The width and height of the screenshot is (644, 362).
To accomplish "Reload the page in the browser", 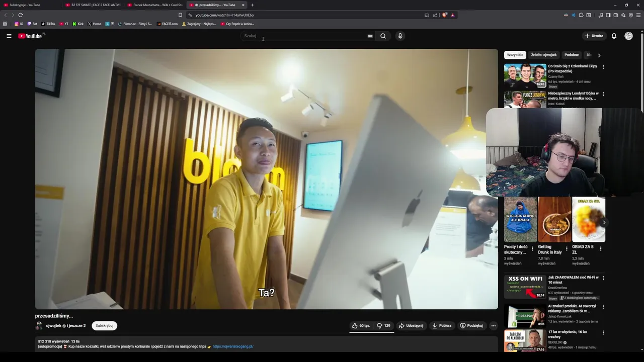I will pyautogui.click(x=20, y=15).
